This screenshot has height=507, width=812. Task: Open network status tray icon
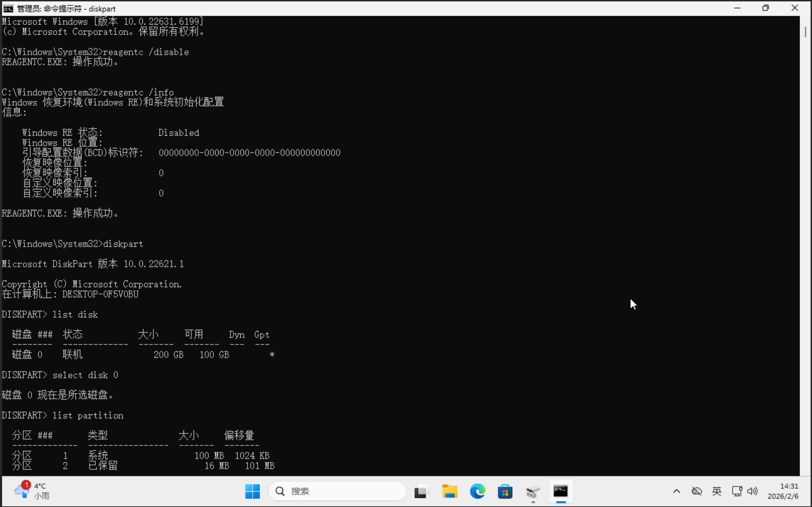tap(737, 491)
